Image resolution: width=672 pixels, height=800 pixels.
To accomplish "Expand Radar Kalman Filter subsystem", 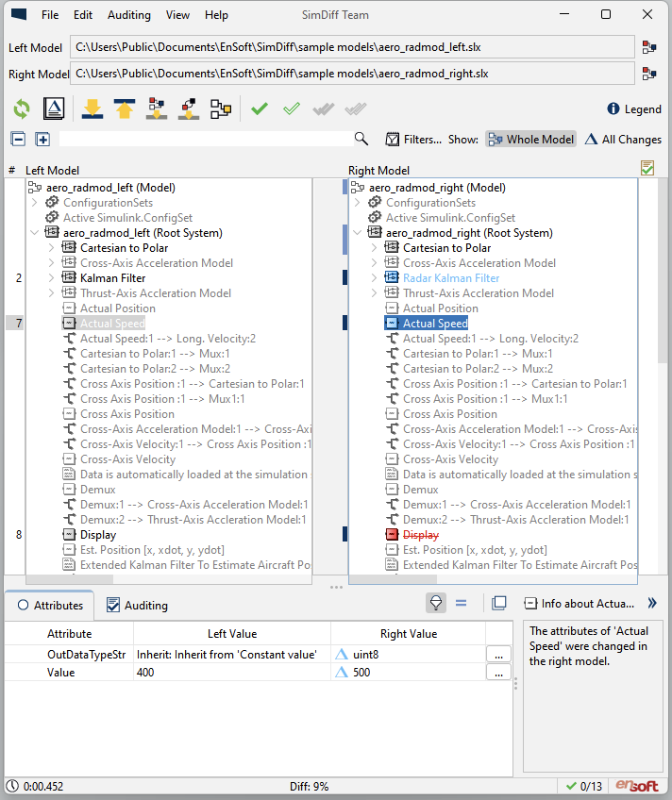I will pos(375,278).
